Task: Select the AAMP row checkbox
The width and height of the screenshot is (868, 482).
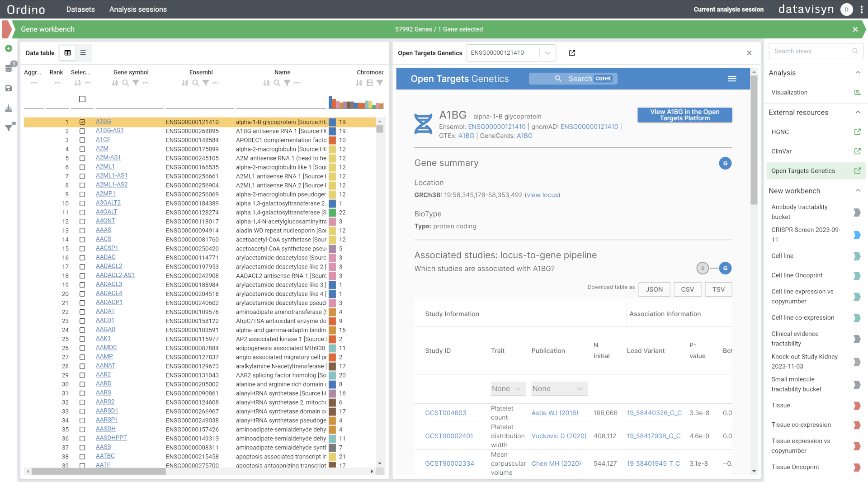Action: 82,357
